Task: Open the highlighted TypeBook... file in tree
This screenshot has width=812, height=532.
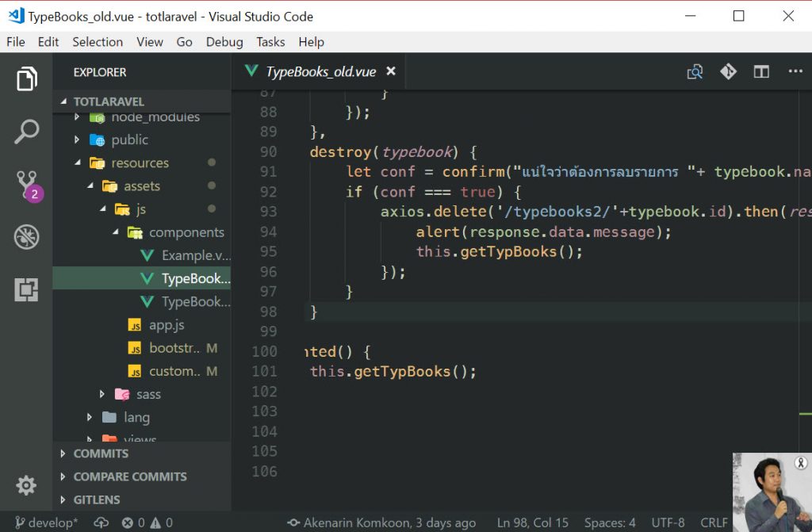Action: (142, 279)
